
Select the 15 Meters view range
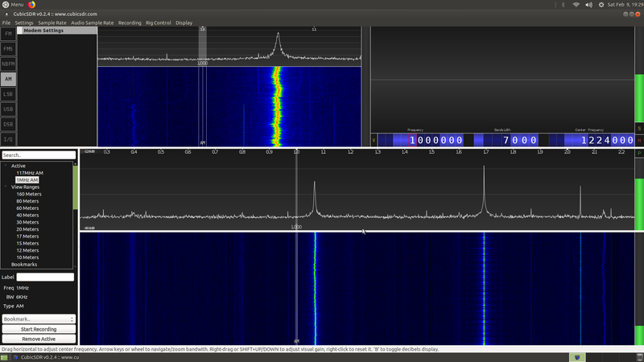pos(27,244)
